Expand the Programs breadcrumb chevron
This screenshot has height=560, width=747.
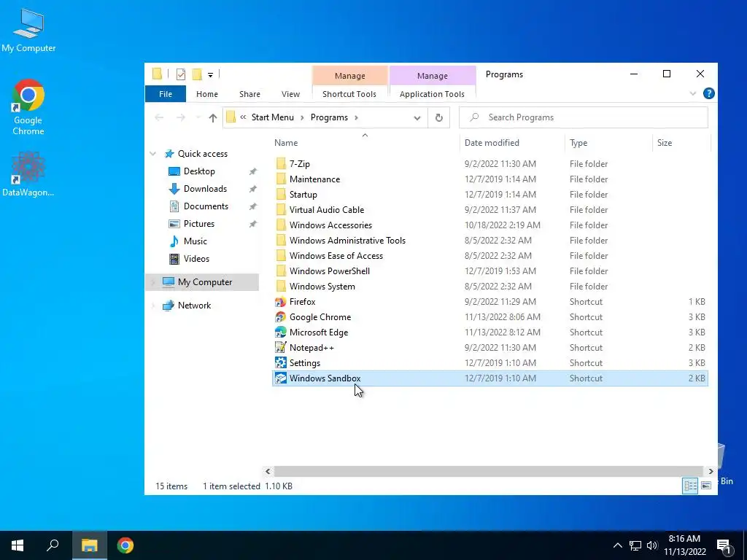(356, 117)
